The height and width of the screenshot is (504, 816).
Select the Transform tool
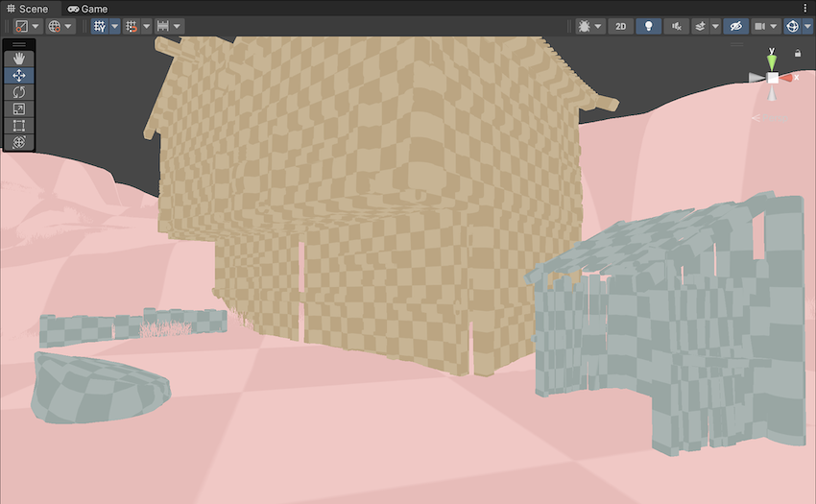[19, 142]
